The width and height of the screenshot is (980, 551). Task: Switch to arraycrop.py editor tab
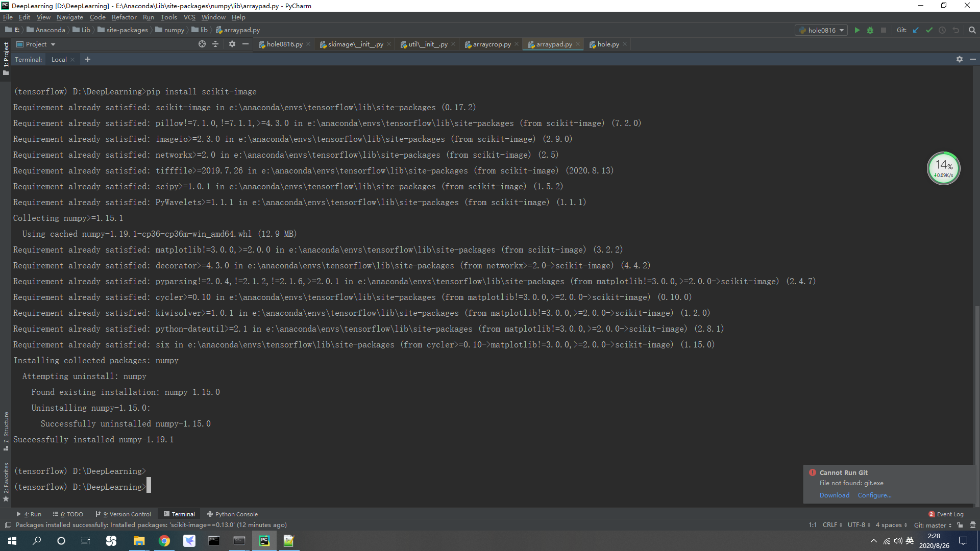[491, 44]
